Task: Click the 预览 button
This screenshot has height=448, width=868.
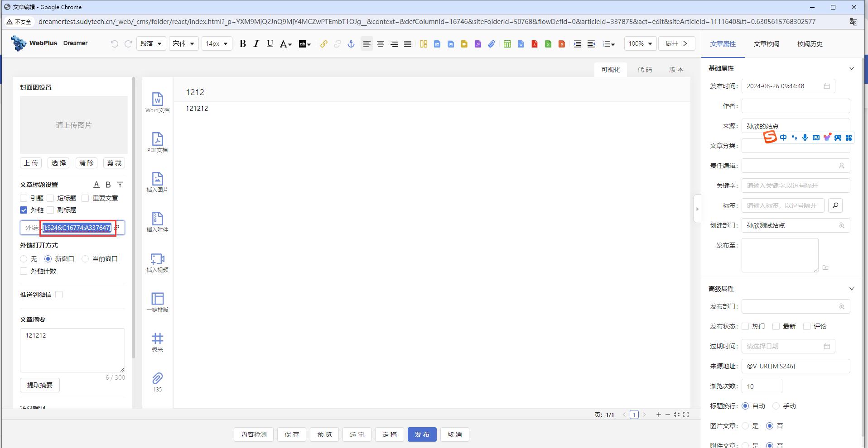Action: (x=324, y=434)
